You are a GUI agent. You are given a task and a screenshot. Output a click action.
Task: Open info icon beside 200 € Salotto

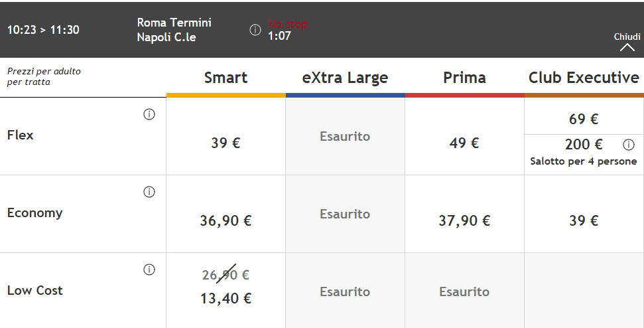628,145
